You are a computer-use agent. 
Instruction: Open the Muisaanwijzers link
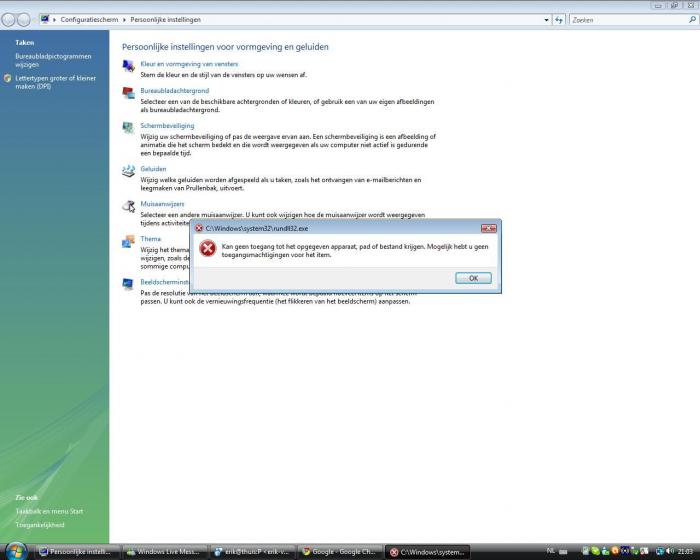pyautogui.click(x=162, y=204)
